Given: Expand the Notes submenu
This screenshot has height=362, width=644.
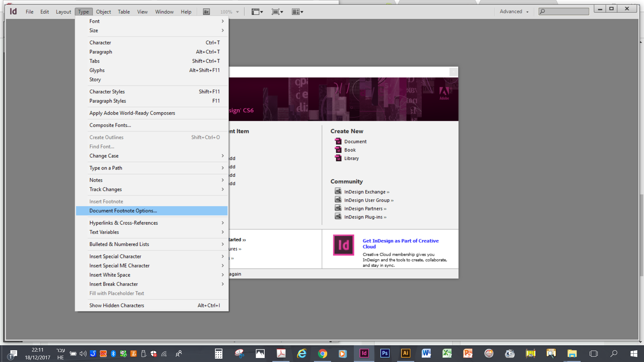Looking at the screenshot, I should click(x=152, y=180).
